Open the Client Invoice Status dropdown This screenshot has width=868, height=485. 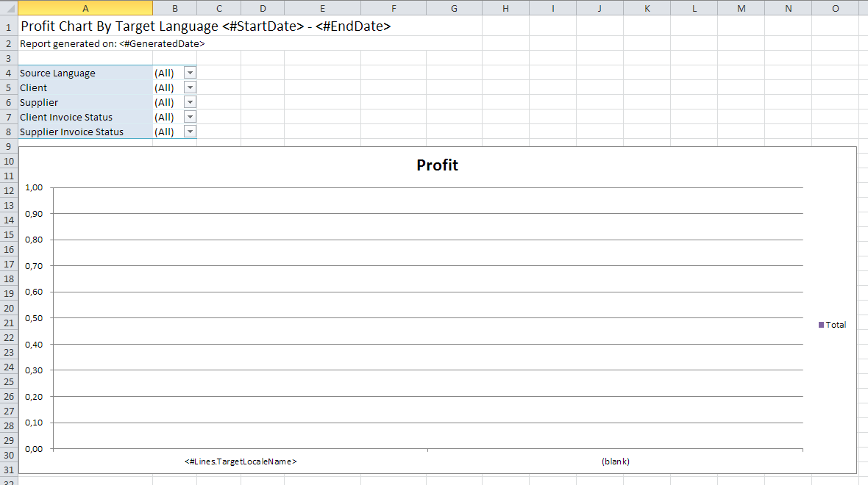[x=190, y=117]
